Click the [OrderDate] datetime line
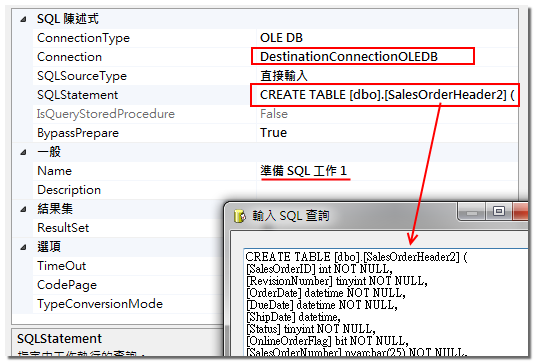 coord(326,293)
